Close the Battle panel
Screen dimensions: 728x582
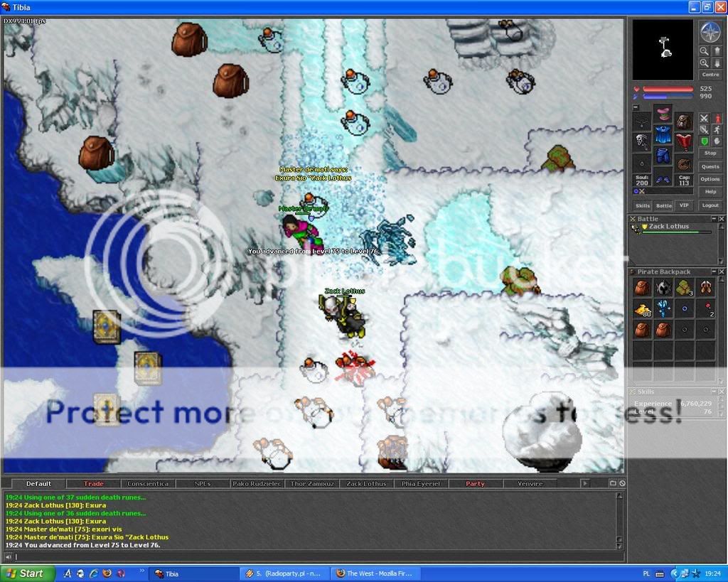(x=722, y=219)
